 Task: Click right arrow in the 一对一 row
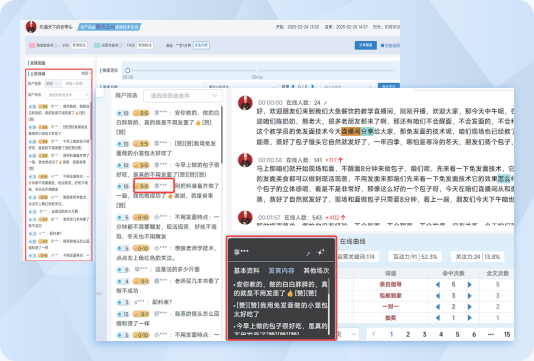(470, 307)
